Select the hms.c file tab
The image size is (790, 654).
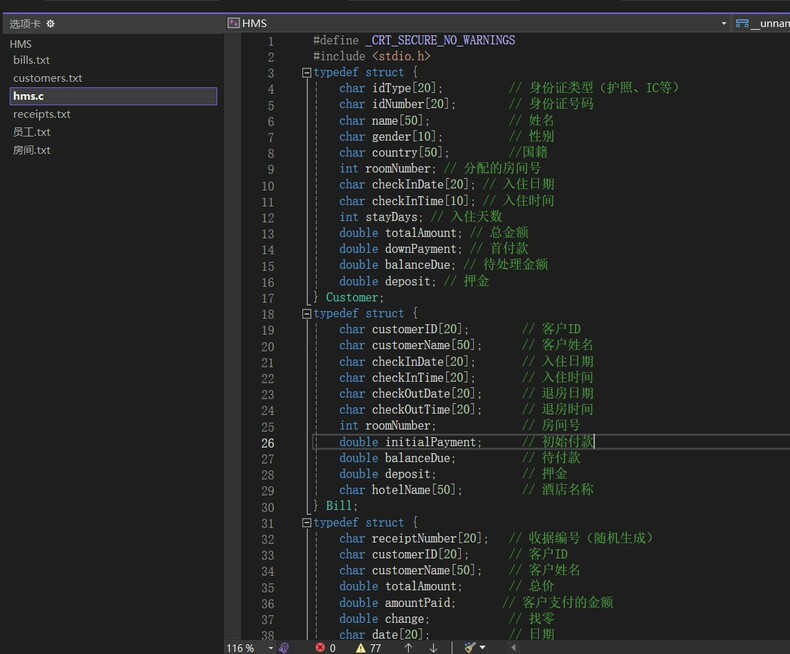coord(28,96)
